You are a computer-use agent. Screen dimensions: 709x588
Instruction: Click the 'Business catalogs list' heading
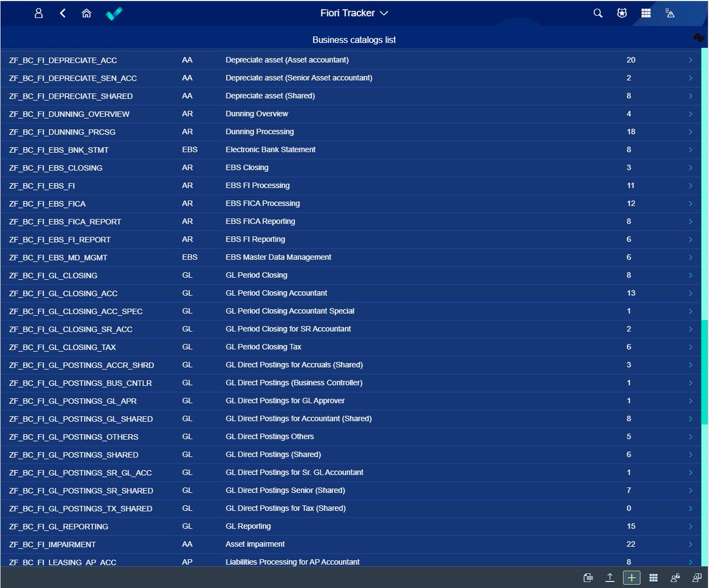click(354, 40)
